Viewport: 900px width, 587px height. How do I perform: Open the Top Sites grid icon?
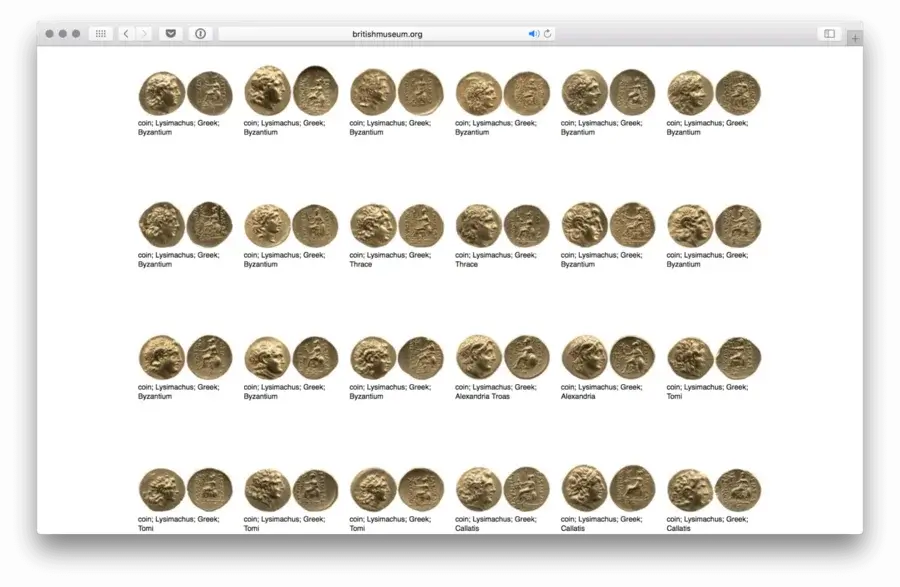(100, 34)
